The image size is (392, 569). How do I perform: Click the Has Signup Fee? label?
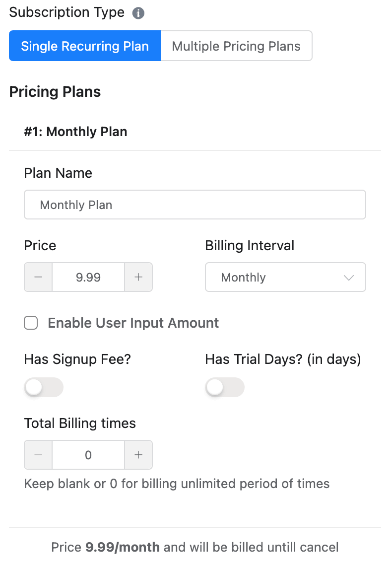[x=77, y=359]
